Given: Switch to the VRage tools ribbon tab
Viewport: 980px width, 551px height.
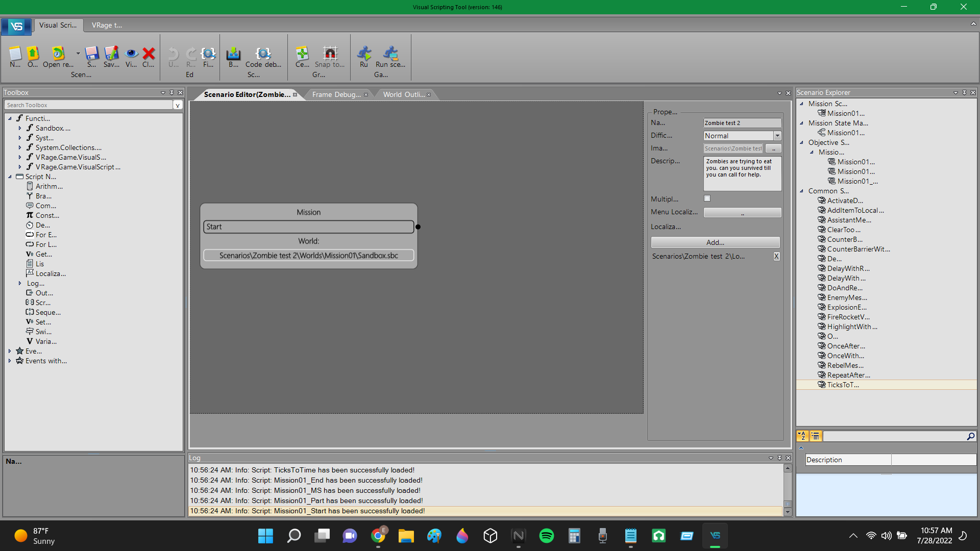Looking at the screenshot, I should point(107,25).
